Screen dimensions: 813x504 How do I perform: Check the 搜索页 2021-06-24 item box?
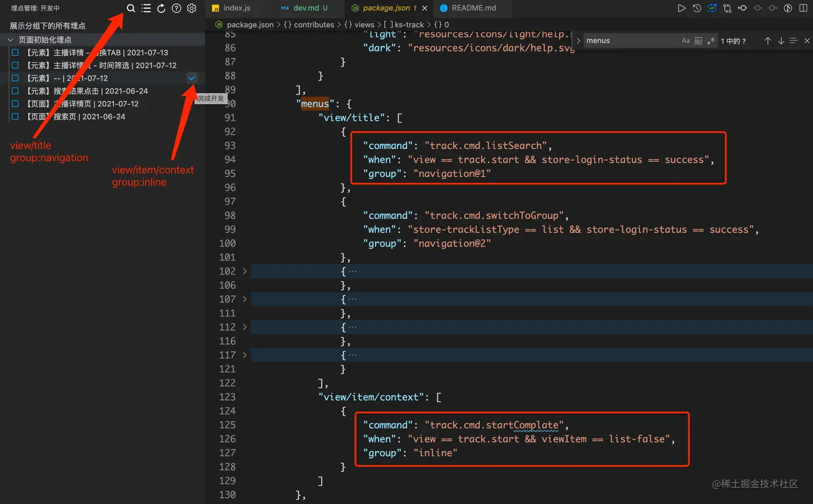pyautogui.click(x=15, y=116)
